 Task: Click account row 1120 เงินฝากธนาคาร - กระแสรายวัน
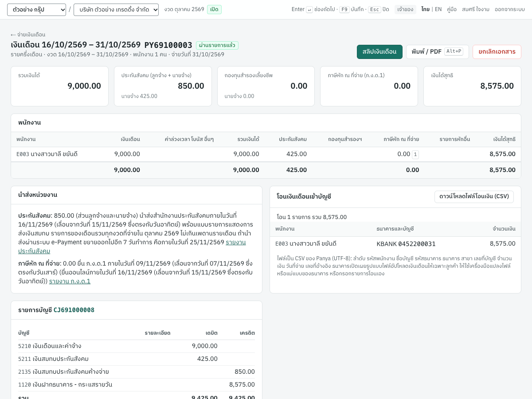coord(137,385)
